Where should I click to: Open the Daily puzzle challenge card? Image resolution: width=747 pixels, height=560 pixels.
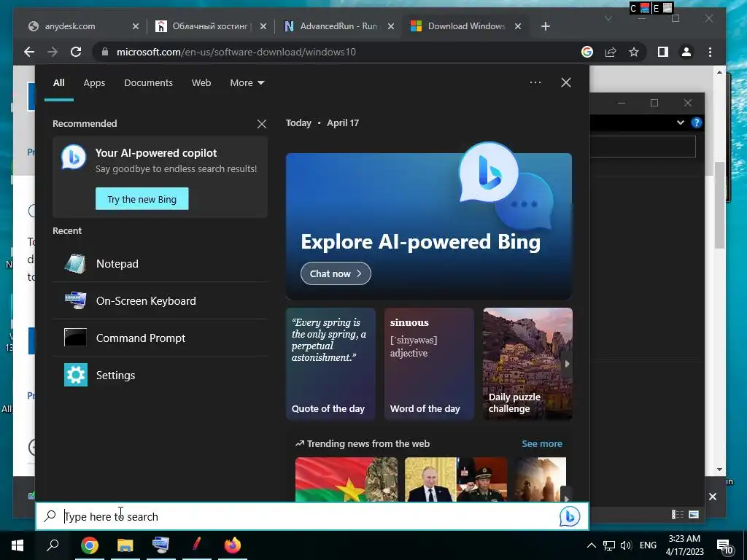pos(528,364)
